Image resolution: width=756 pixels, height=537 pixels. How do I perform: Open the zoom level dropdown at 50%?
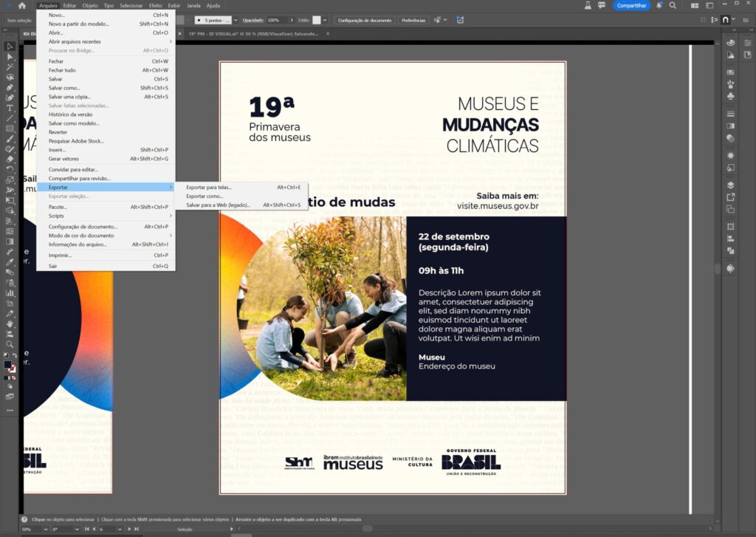tap(45, 529)
